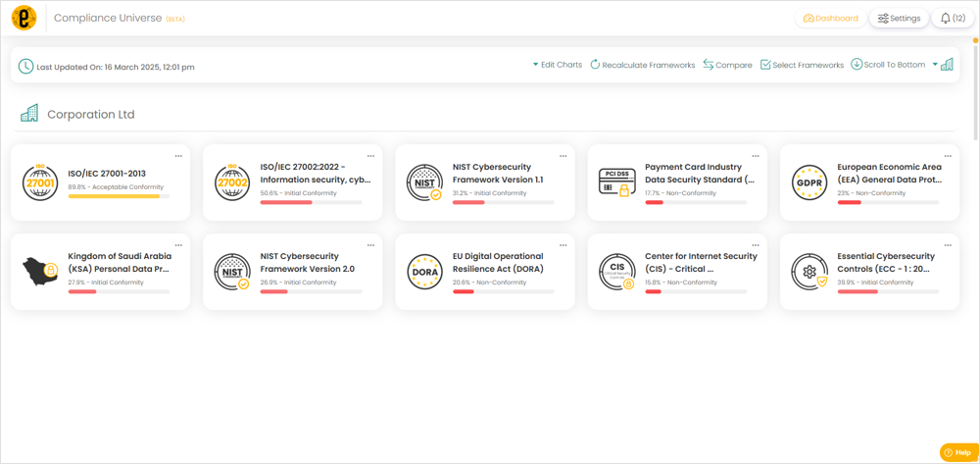Screen dimensions: 980x464
Task: Click the GDPR stars icon
Action: pyautogui.click(x=810, y=182)
